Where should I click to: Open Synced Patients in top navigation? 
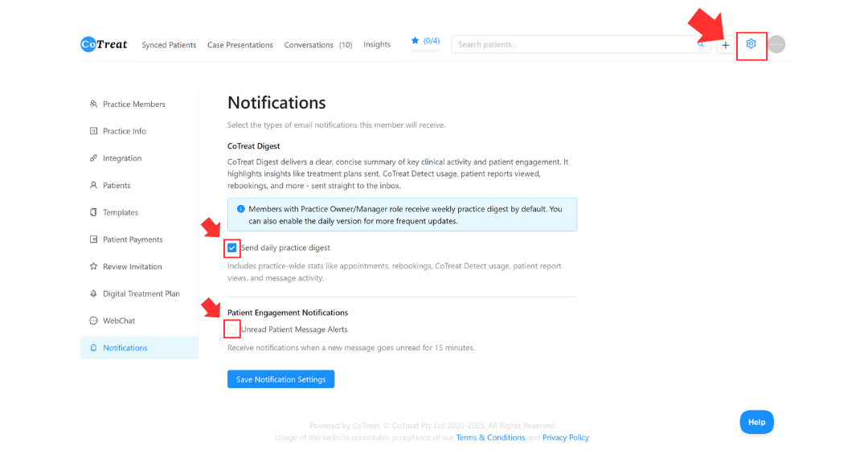coord(169,45)
